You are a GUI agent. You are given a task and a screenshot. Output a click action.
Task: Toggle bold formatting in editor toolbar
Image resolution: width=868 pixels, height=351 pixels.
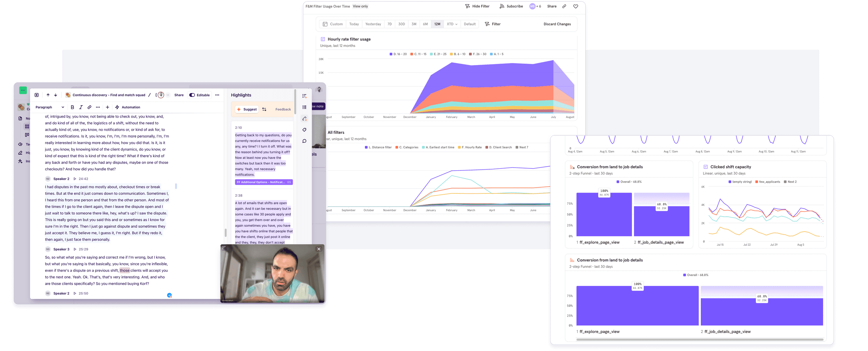pyautogui.click(x=72, y=107)
